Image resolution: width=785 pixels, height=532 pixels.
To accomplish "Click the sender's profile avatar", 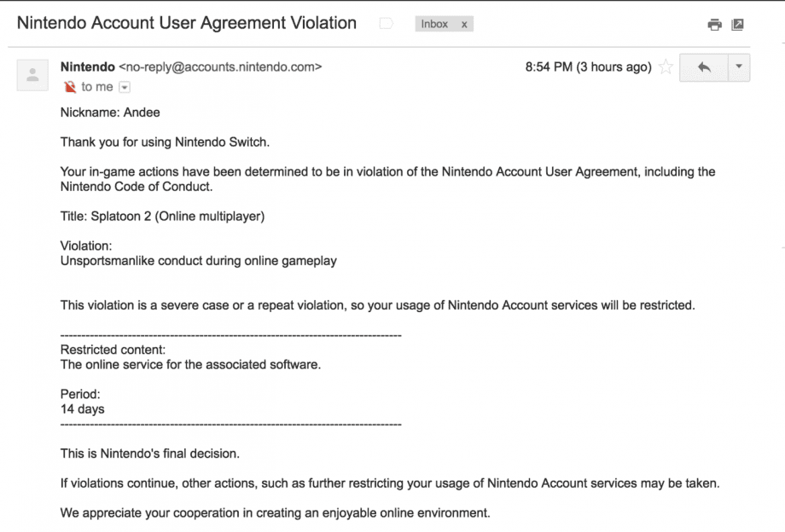I will tap(32, 74).
